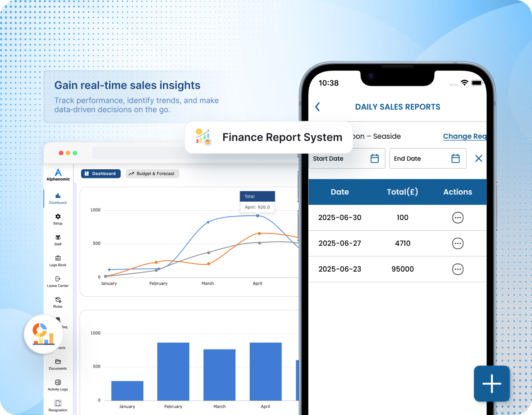Click the green window maximize dot
This screenshot has width=532, height=415.
75,153
